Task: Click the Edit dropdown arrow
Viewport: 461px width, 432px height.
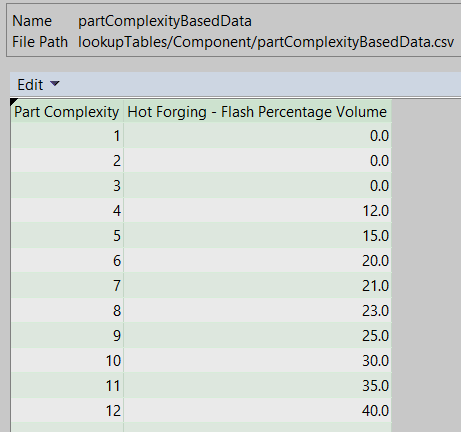Action: (55, 83)
